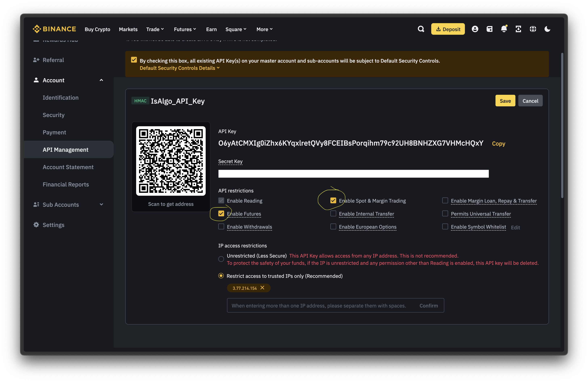This screenshot has height=382, width=588.
Task: Cancel API key editing
Action: [x=530, y=101]
